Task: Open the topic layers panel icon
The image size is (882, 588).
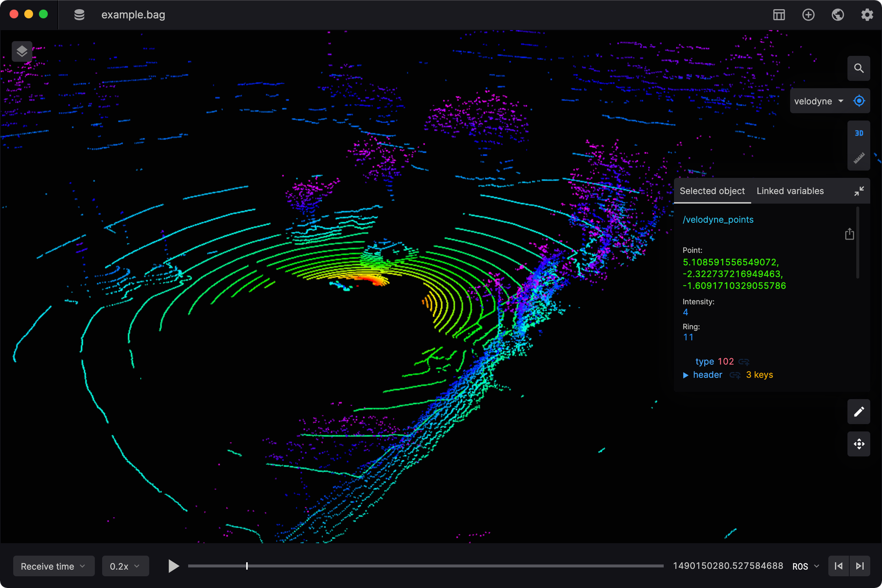Action: click(x=22, y=51)
